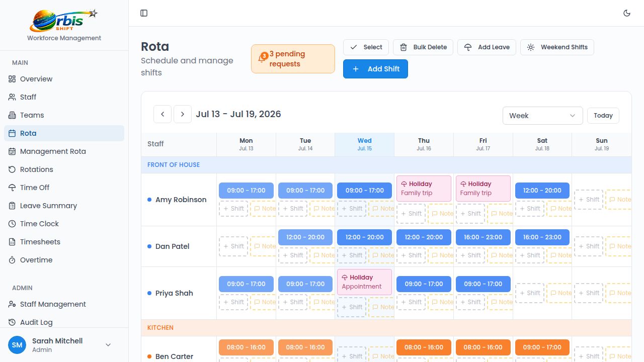Click the Add Shift button

(375, 69)
